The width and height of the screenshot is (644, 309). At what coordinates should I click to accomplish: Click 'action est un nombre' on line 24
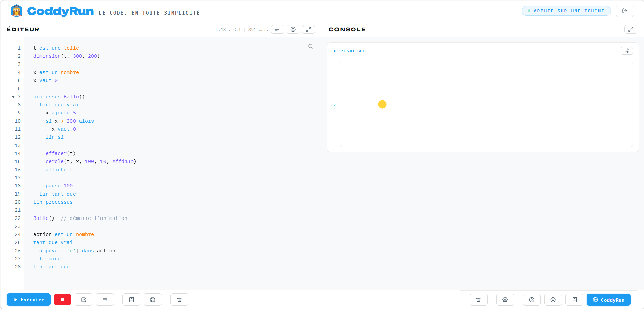(x=64, y=234)
